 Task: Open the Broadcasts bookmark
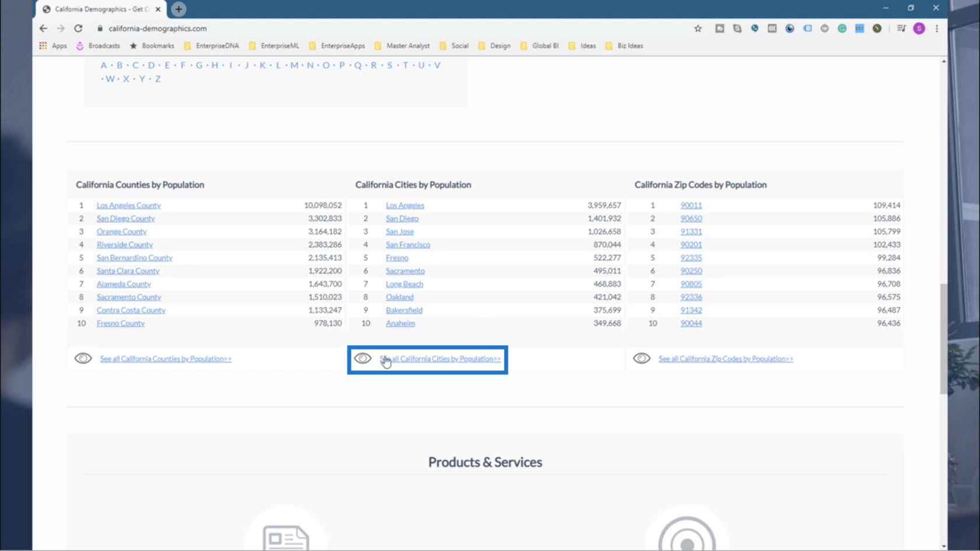tap(98, 45)
